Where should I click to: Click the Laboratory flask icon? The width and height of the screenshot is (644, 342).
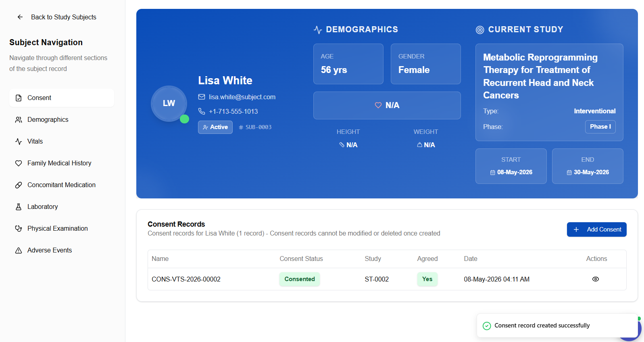[x=19, y=207]
